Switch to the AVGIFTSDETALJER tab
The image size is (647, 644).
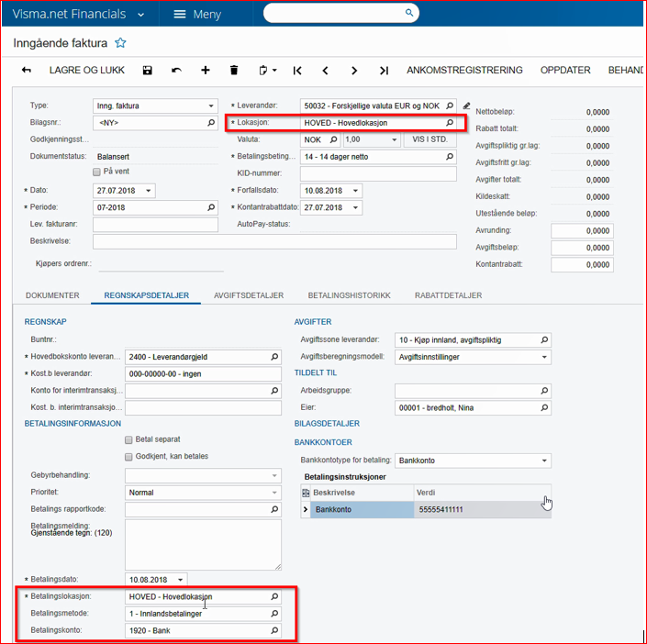pos(249,295)
